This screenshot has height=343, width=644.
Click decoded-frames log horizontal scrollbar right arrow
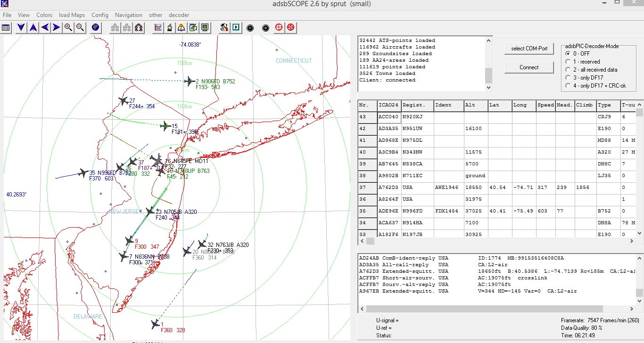coord(632,309)
